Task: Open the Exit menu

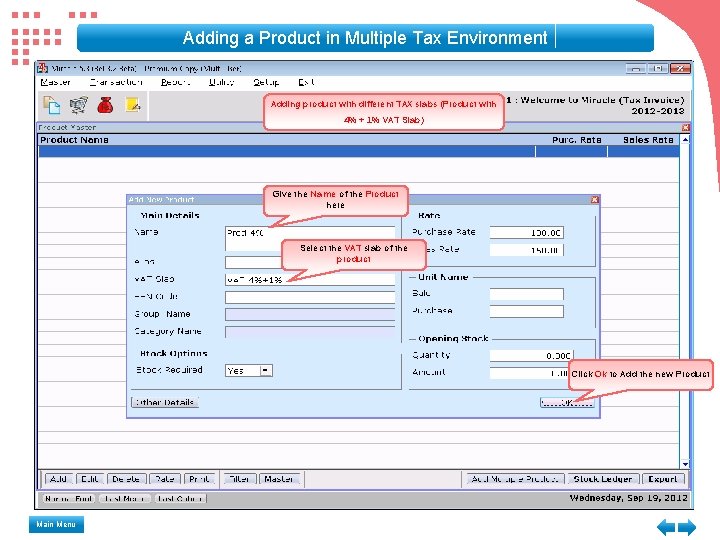Action: (306, 82)
